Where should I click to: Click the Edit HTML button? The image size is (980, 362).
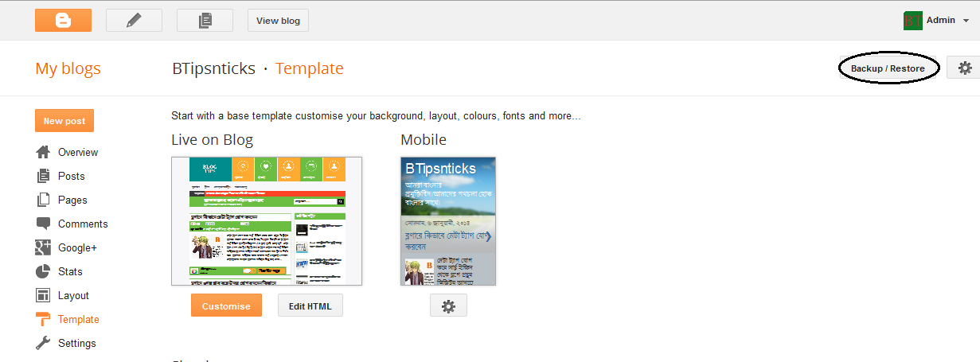310,306
